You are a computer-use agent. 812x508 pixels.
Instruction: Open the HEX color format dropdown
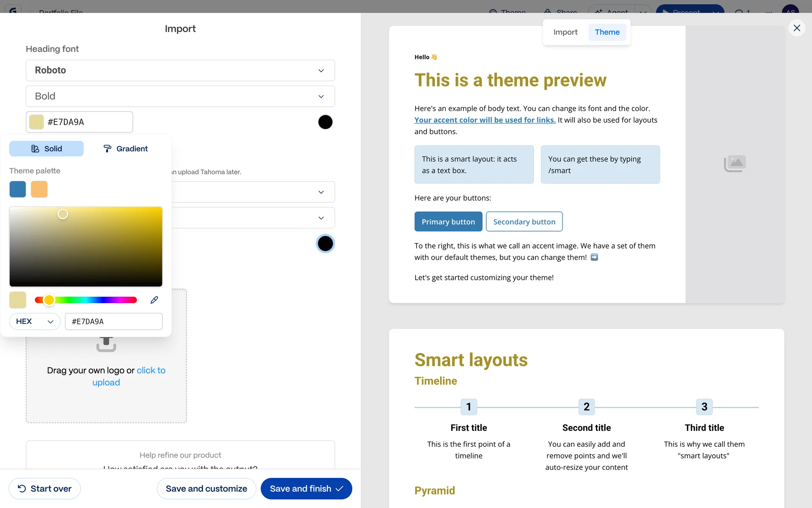[x=35, y=321]
